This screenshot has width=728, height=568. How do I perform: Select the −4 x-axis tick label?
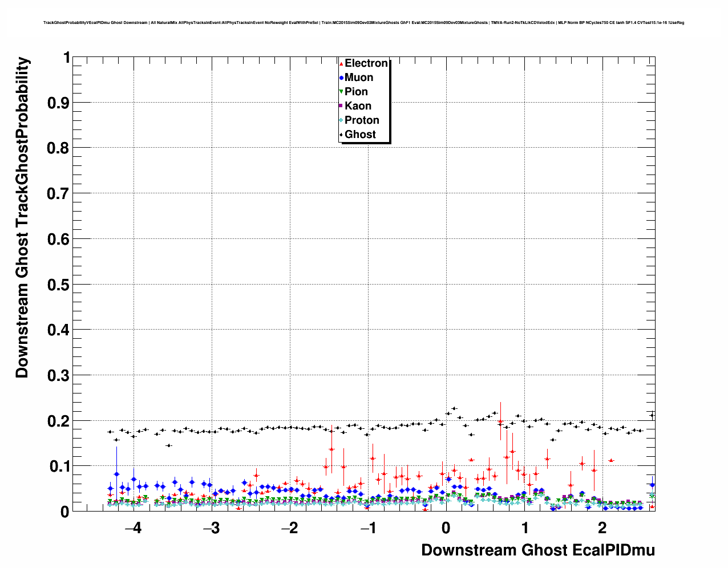(132, 528)
